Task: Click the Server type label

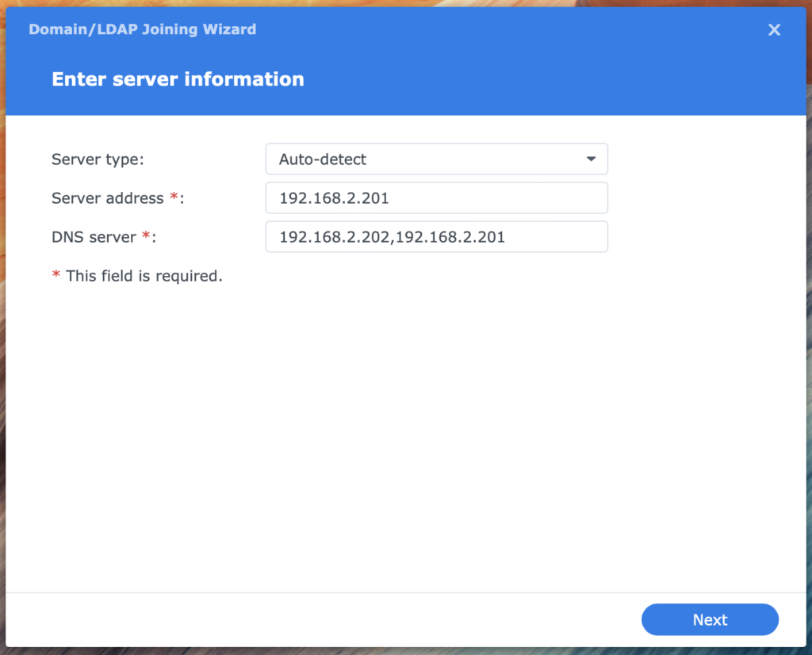Action: point(97,159)
